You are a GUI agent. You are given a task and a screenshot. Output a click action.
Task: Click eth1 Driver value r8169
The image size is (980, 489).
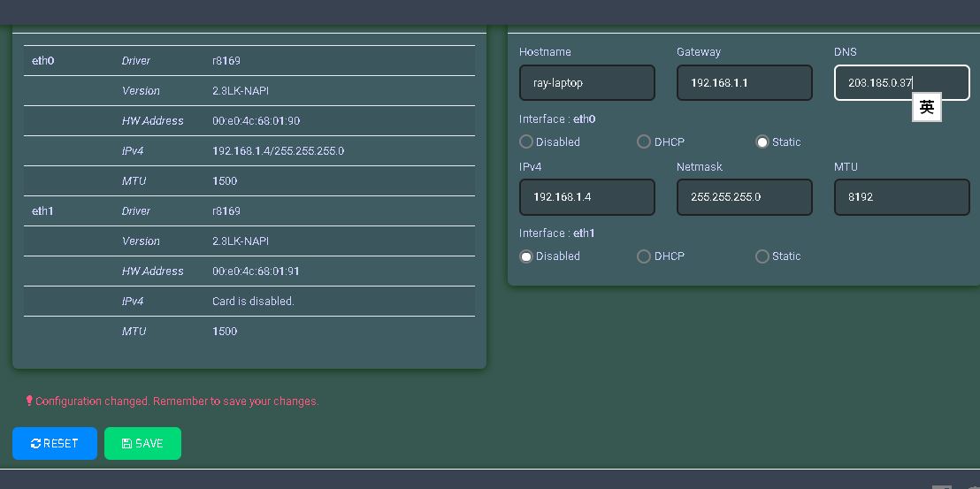226,211
